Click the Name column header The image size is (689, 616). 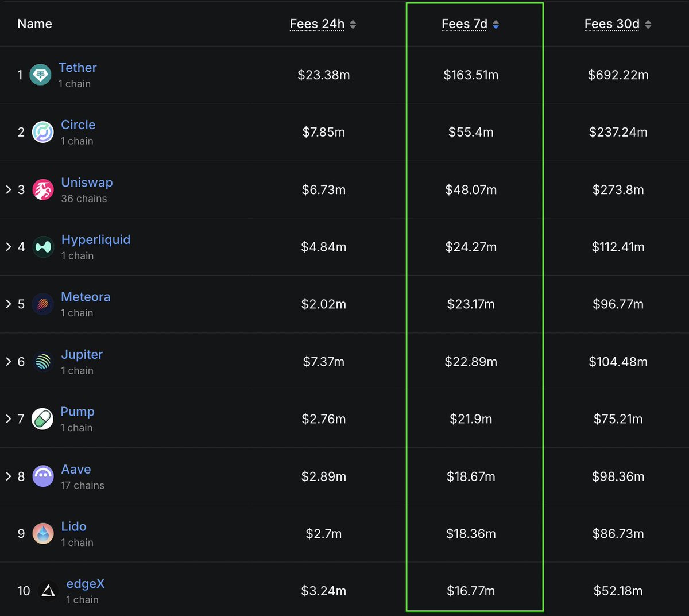pyautogui.click(x=34, y=24)
